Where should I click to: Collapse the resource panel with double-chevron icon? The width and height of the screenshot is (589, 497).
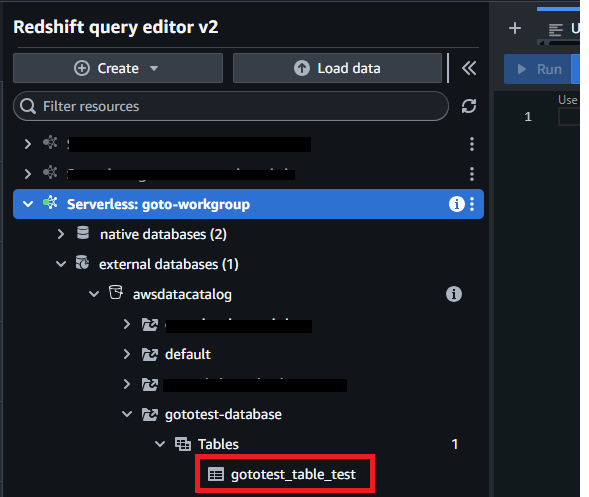pos(469,68)
